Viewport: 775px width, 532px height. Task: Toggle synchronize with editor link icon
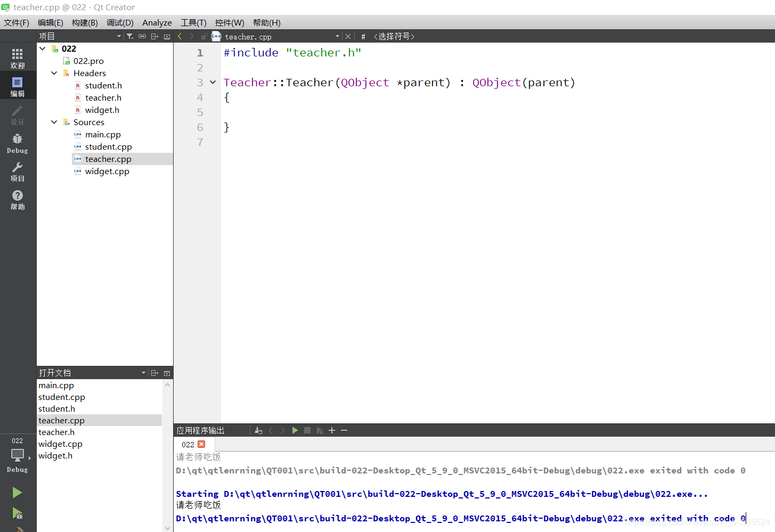[x=142, y=36]
